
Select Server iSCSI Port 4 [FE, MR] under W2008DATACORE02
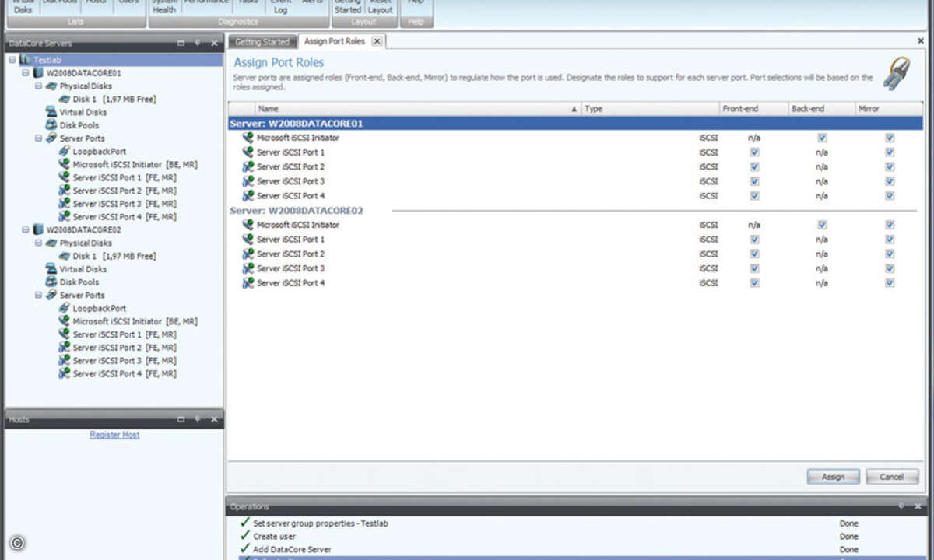(x=125, y=374)
